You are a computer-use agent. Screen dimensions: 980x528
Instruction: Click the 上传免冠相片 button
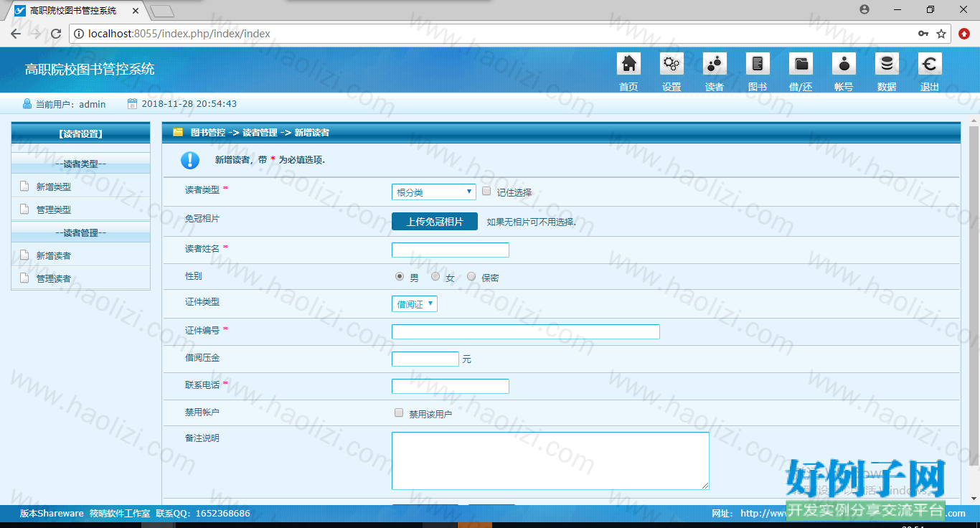coord(435,222)
